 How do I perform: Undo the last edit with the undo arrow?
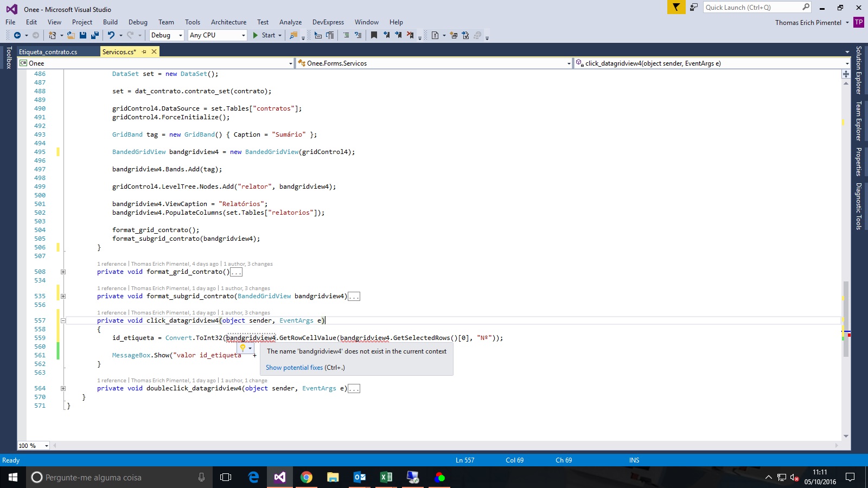pyautogui.click(x=111, y=35)
